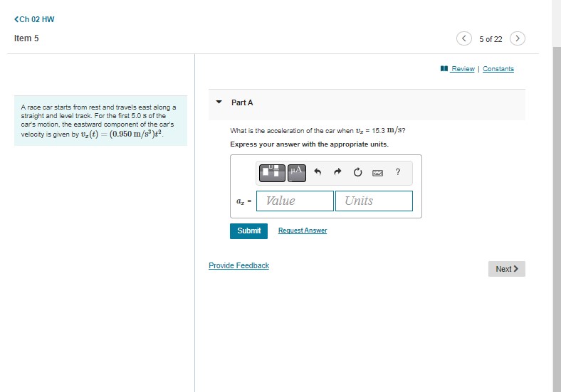Reset the answer box with circular arrow

pyautogui.click(x=357, y=172)
